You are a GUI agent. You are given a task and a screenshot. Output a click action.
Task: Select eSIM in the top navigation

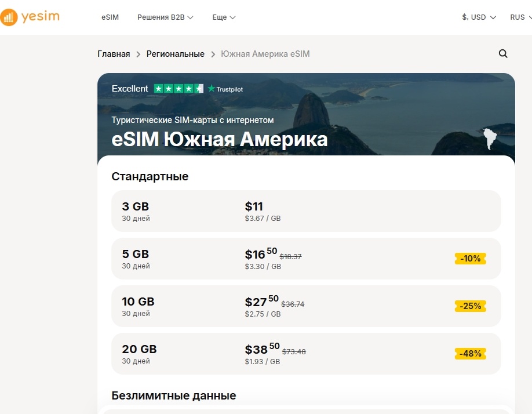click(x=110, y=17)
